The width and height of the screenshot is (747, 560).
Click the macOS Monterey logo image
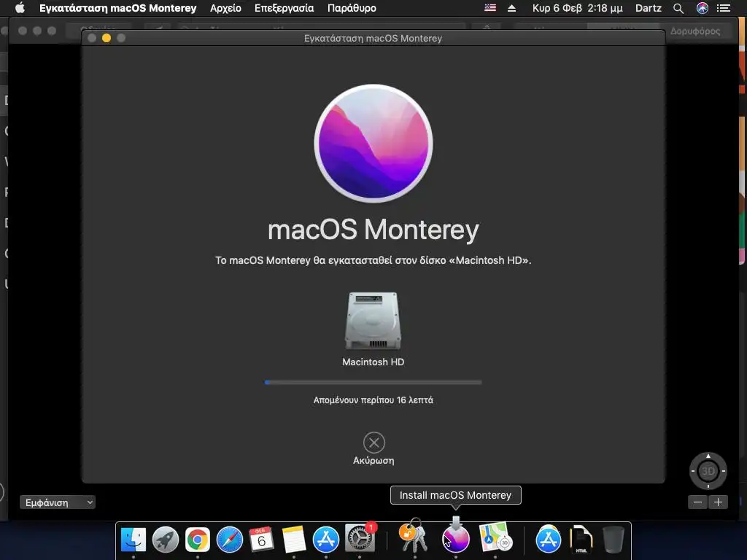pos(373,144)
